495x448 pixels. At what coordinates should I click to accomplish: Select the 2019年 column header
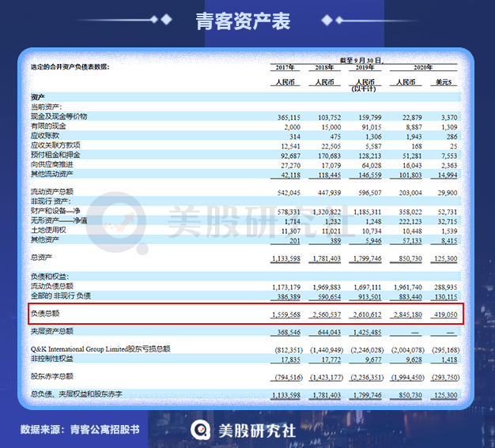pos(365,67)
